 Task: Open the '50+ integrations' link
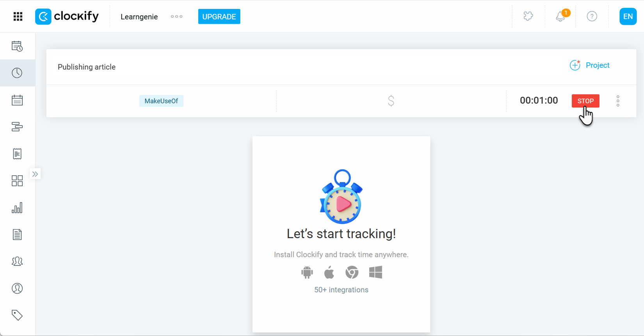[341, 290]
